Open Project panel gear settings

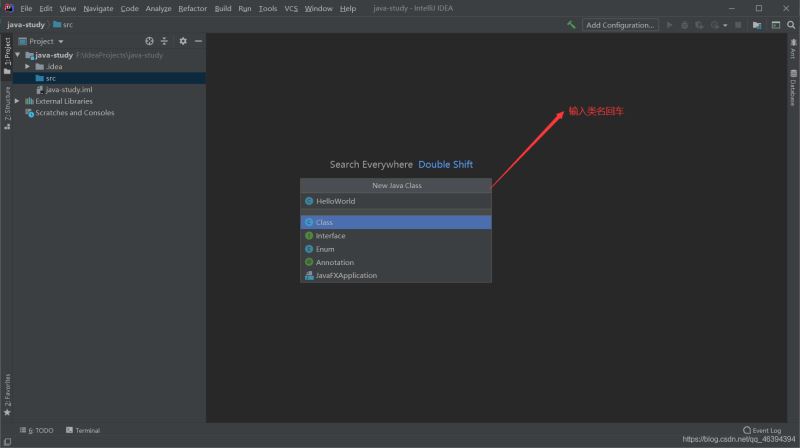pos(183,41)
